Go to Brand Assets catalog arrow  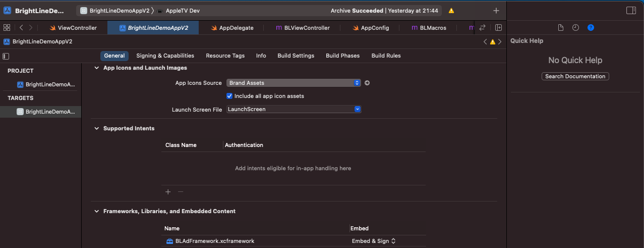(367, 83)
